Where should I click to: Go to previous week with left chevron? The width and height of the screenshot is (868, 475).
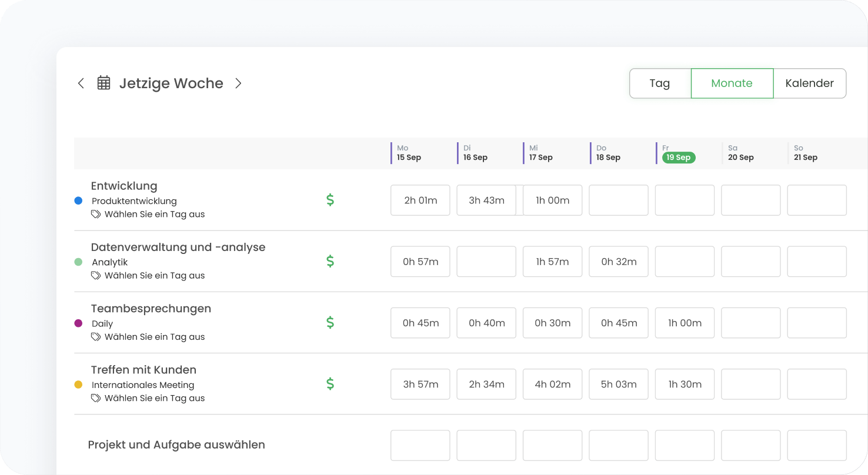pyautogui.click(x=81, y=83)
